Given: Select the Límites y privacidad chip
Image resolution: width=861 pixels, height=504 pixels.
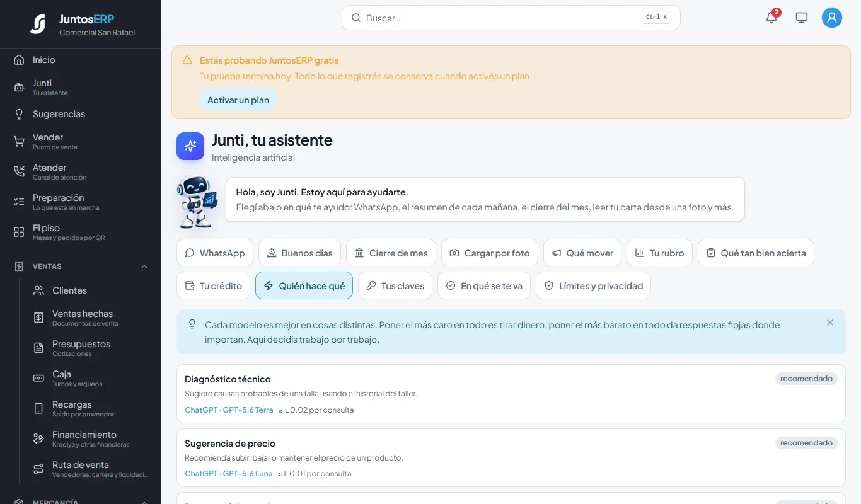Looking at the screenshot, I should click(593, 285).
